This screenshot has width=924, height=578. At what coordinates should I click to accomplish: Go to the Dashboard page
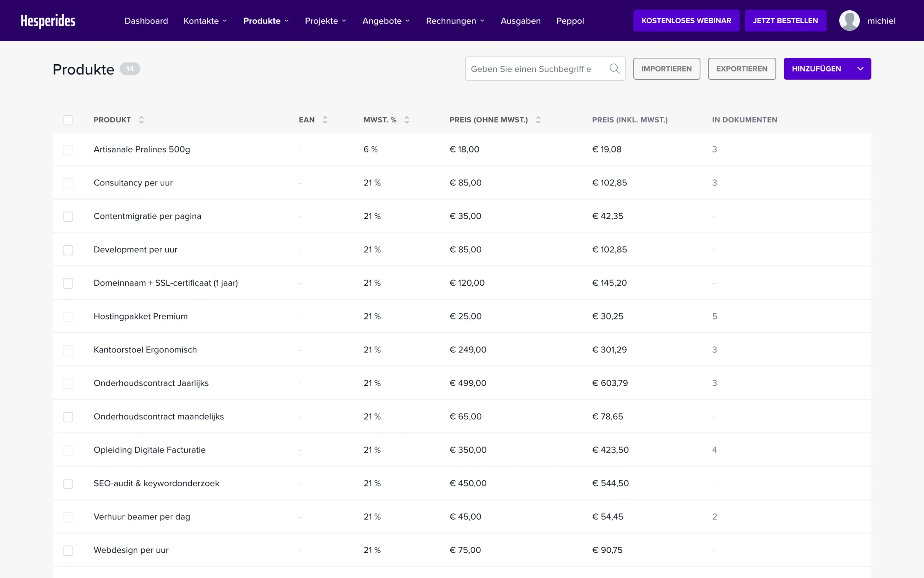[146, 21]
